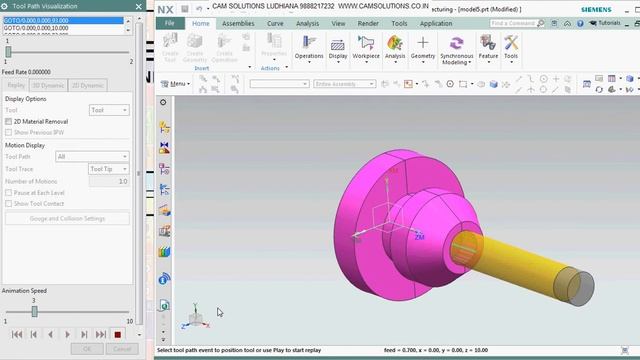Screen dimensions: 640x360
Task: Select the highlighted GOTO/0.000,0.000,93.000 row
Action: pos(63,20)
